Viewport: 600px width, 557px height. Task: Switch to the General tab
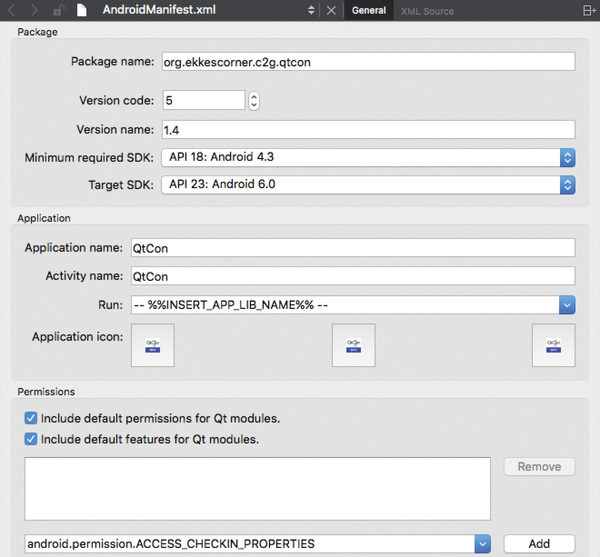[369, 11]
